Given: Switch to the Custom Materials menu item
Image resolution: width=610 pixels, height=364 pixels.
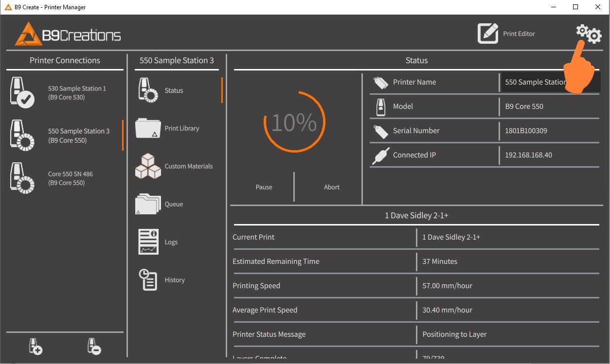Looking at the screenshot, I should tap(189, 166).
